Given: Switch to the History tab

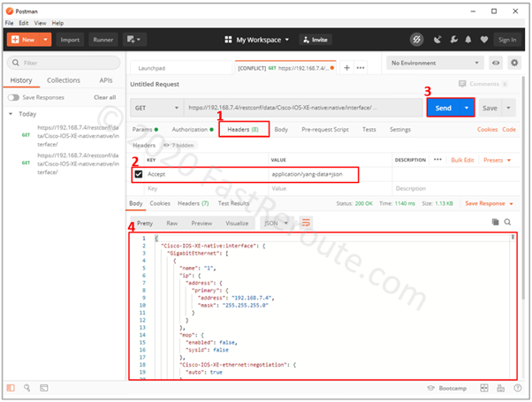Looking at the screenshot, I should tap(21, 80).
